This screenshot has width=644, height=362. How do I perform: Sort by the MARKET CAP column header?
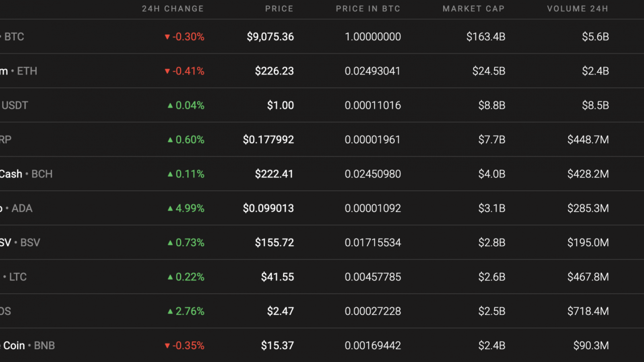coord(474,9)
